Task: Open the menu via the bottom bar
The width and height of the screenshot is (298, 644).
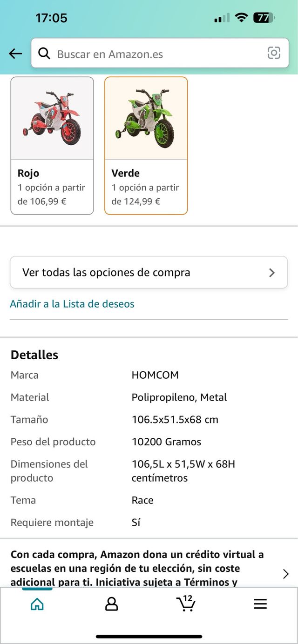Action: [x=260, y=604]
